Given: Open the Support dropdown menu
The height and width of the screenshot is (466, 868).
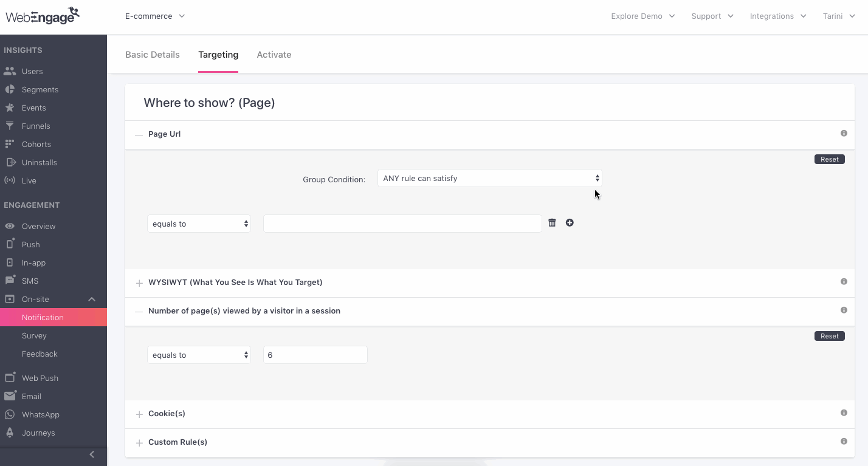Looking at the screenshot, I should pos(712,16).
